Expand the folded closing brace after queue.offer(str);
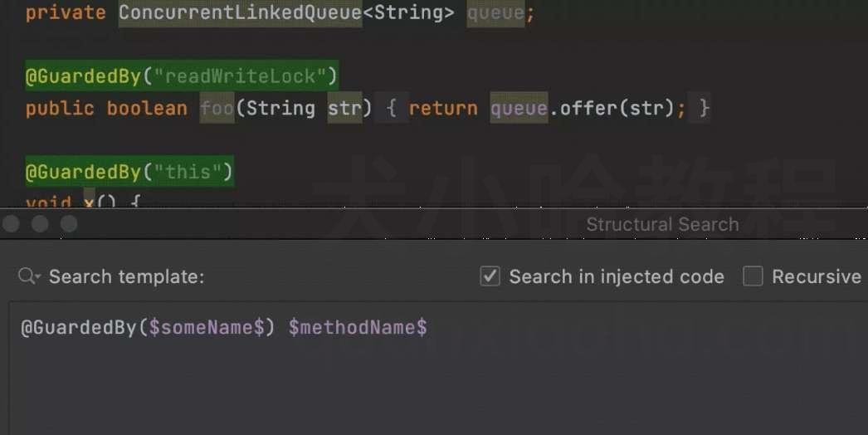 coord(704,108)
